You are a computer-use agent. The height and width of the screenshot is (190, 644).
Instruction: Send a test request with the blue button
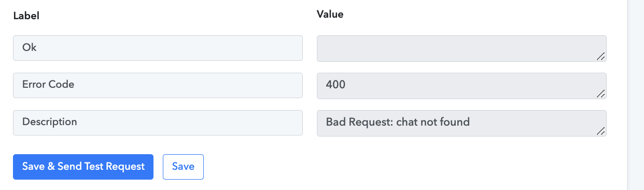click(83, 167)
